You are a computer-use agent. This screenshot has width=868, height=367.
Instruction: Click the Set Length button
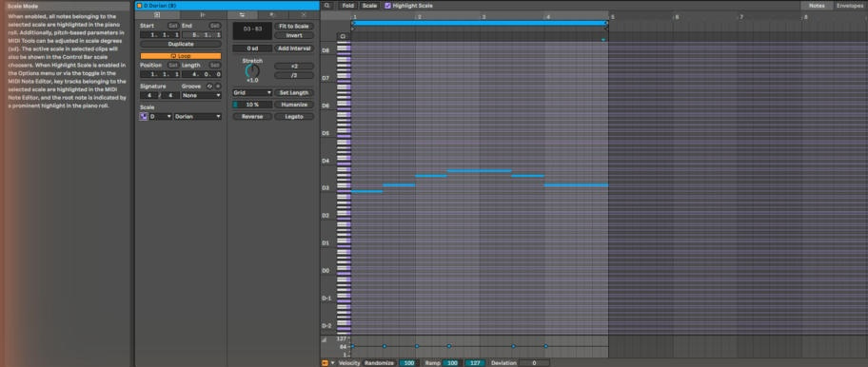coord(294,93)
